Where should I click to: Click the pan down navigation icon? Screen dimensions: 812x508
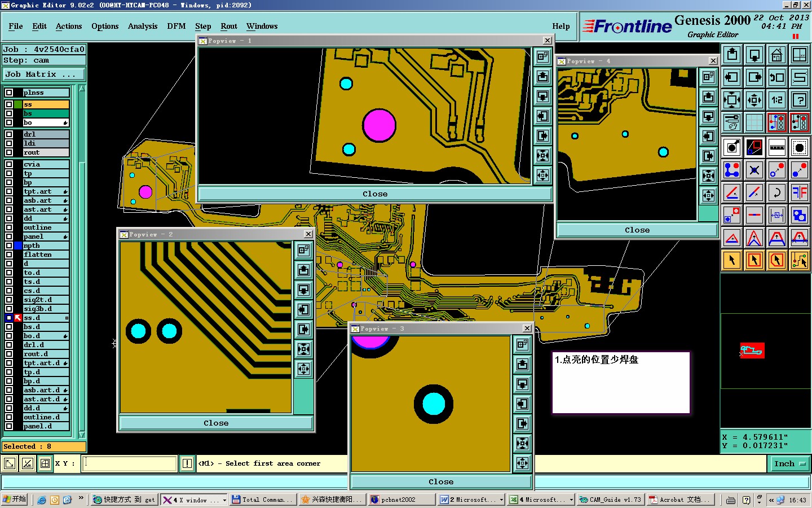click(x=754, y=55)
